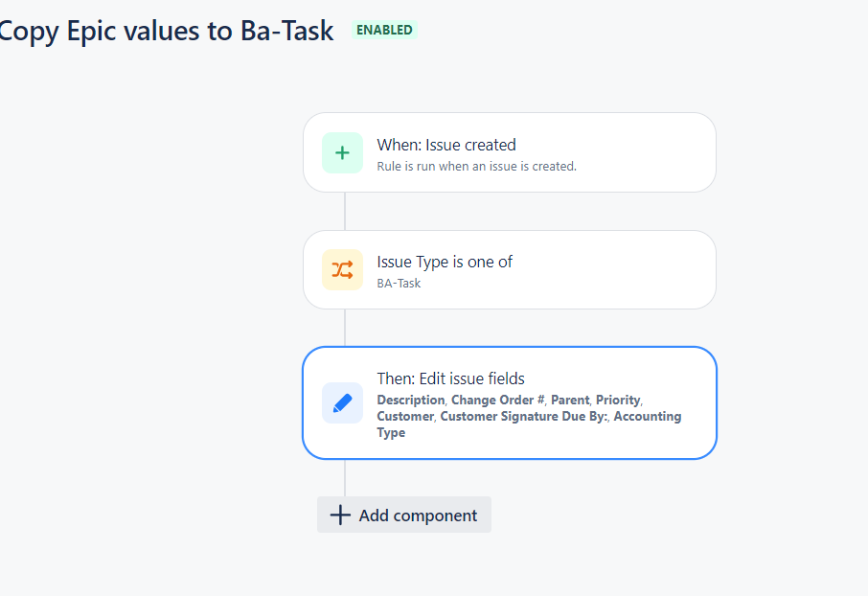The height and width of the screenshot is (596, 868).
Task: Click the 'Rule is run when an issue is created' description
Action: 476,166
